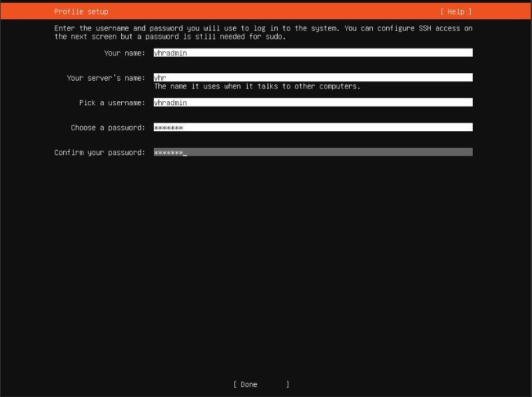Select the Pick a username field
This screenshot has width=532, height=397.
point(313,103)
